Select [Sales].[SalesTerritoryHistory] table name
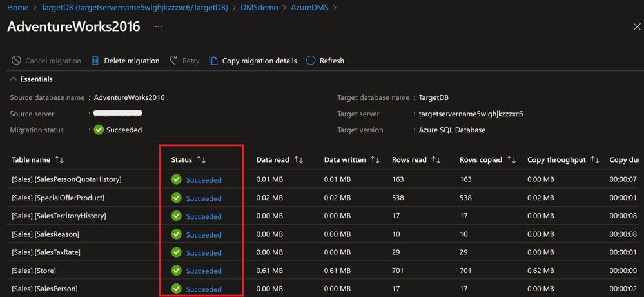The image size is (644, 297). tap(59, 216)
